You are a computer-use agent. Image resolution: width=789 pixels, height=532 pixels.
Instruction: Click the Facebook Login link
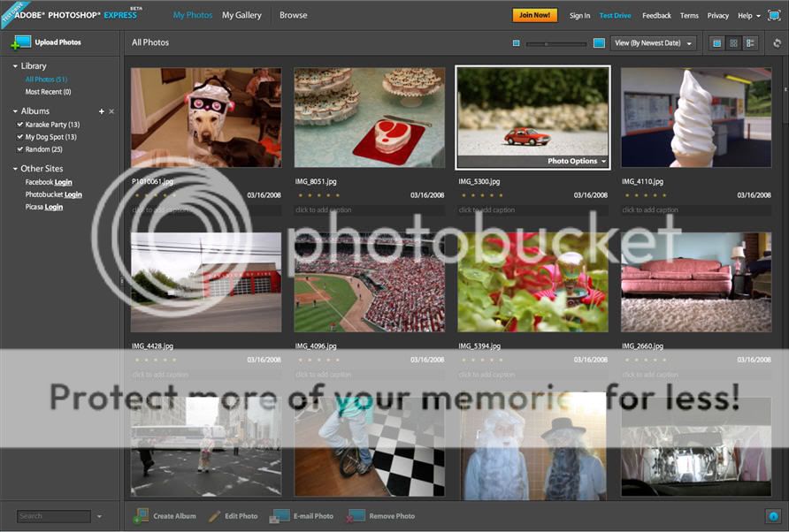(x=63, y=182)
